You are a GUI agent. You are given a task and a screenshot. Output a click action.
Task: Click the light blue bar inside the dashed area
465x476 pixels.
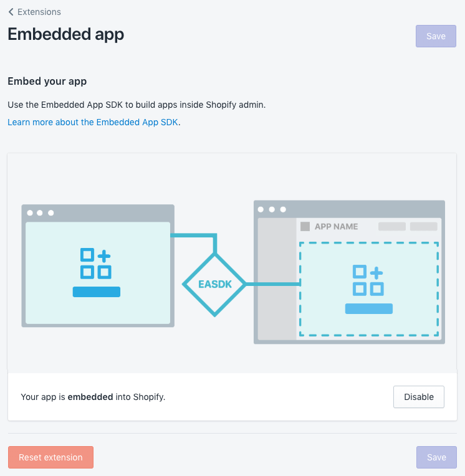pos(368,308)
